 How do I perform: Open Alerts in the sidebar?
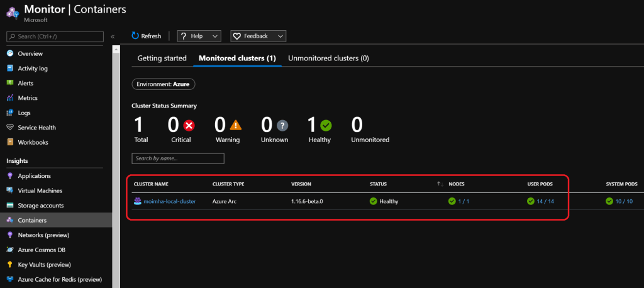click(x=25, y=83)
